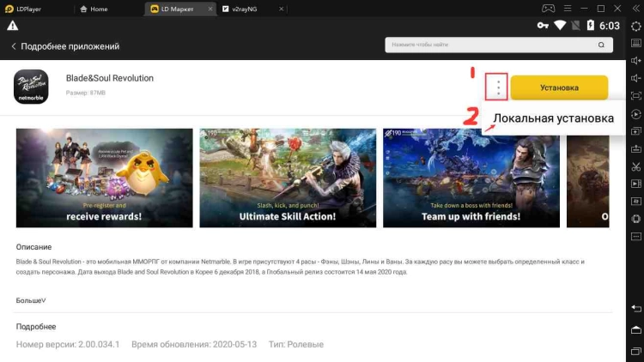Toggle fullscreen mode from sidebar
This screenshot has width=644, height=362.
tap(635, 95)
